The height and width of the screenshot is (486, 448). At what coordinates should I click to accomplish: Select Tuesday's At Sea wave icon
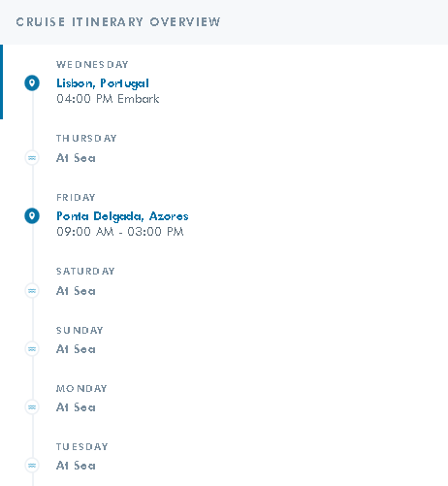click(x=32, y=466)
